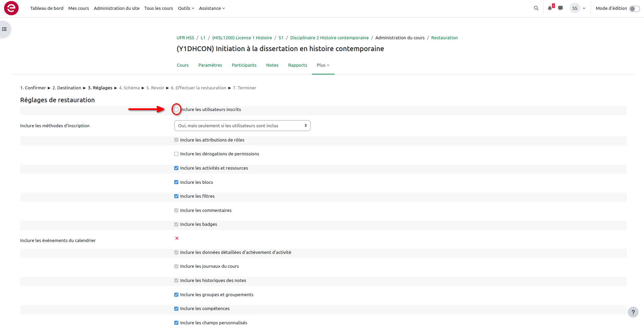Open the search magnifier icon
The image size is (644, 327).
pyautogui.click(x=536, y=8)
